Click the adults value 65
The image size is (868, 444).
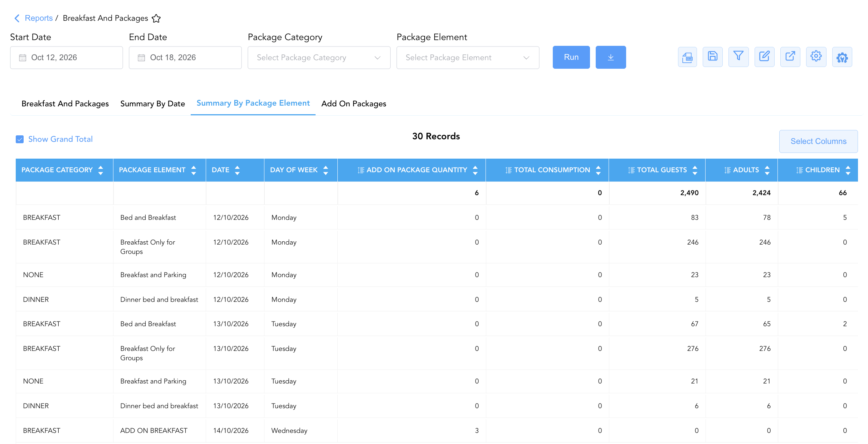(767, 324)
